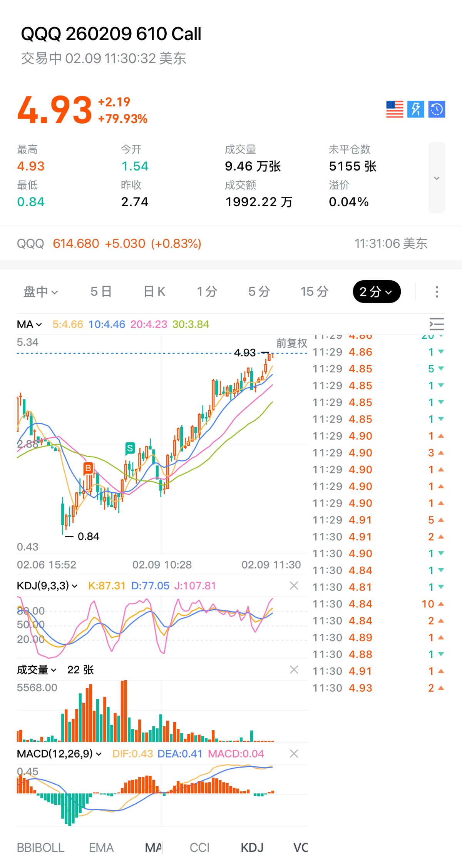Tap the green S sell marker
462x868 pixels.
(x=130, y=448)
